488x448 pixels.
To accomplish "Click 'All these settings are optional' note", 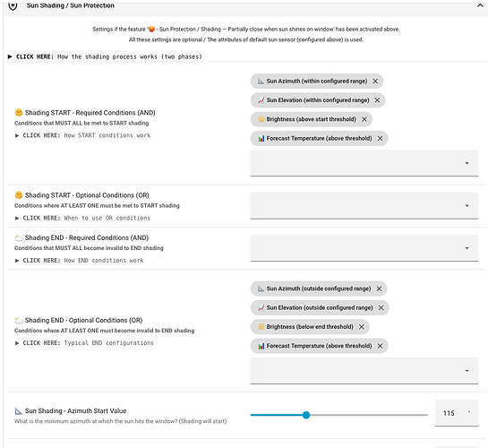I will coord(246,39).
